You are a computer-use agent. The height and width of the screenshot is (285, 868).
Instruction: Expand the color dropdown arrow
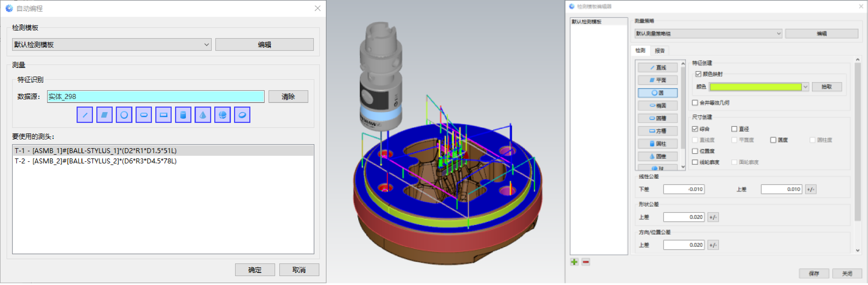805,87
